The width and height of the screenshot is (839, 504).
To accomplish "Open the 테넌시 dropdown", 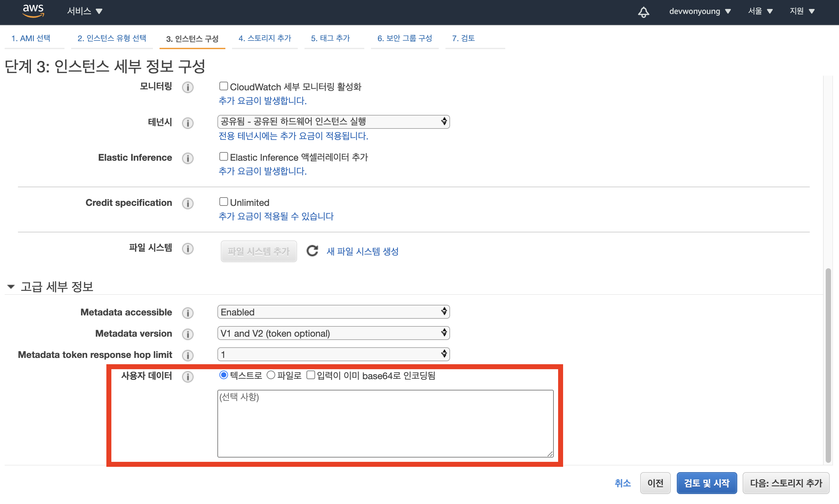I will (x=333, y=122).
